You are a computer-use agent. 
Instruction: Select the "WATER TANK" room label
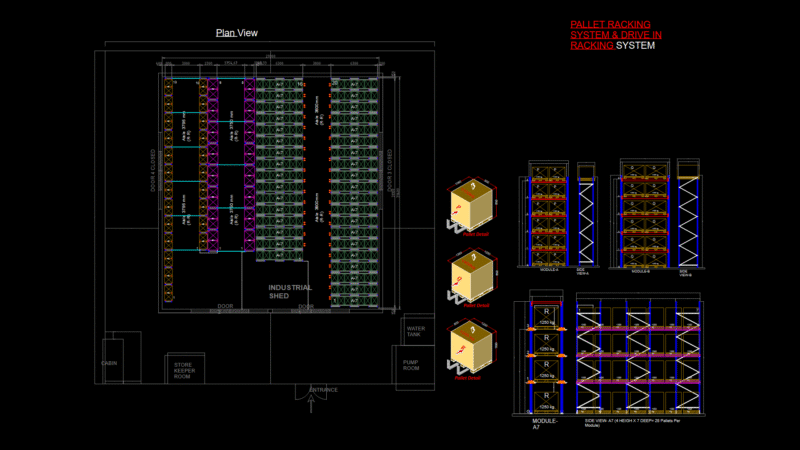tap(416, 332)
